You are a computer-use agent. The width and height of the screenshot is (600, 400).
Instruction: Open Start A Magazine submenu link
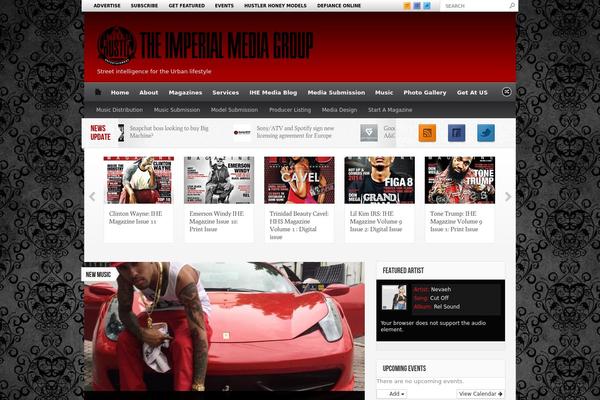390,110
